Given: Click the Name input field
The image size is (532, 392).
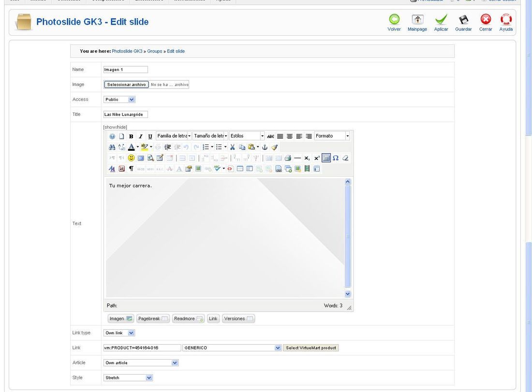Looking at the screenshot, I should coord(126,70).
